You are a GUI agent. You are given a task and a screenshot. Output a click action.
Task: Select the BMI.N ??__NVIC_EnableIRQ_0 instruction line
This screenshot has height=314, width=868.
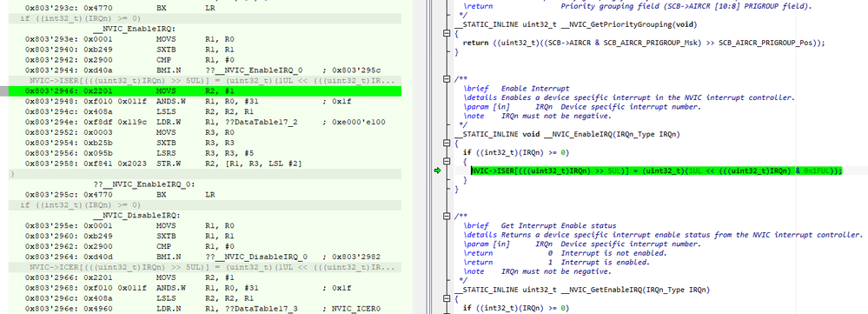point(205,70)
